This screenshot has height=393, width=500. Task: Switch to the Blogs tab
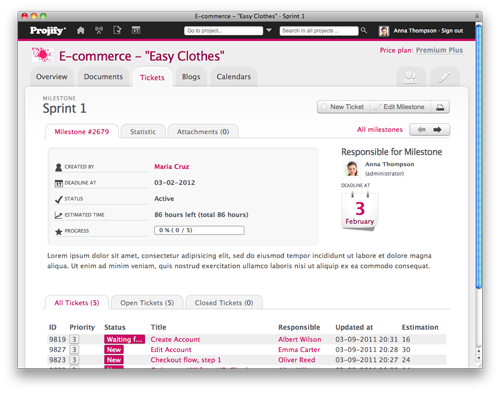(191, 77)
